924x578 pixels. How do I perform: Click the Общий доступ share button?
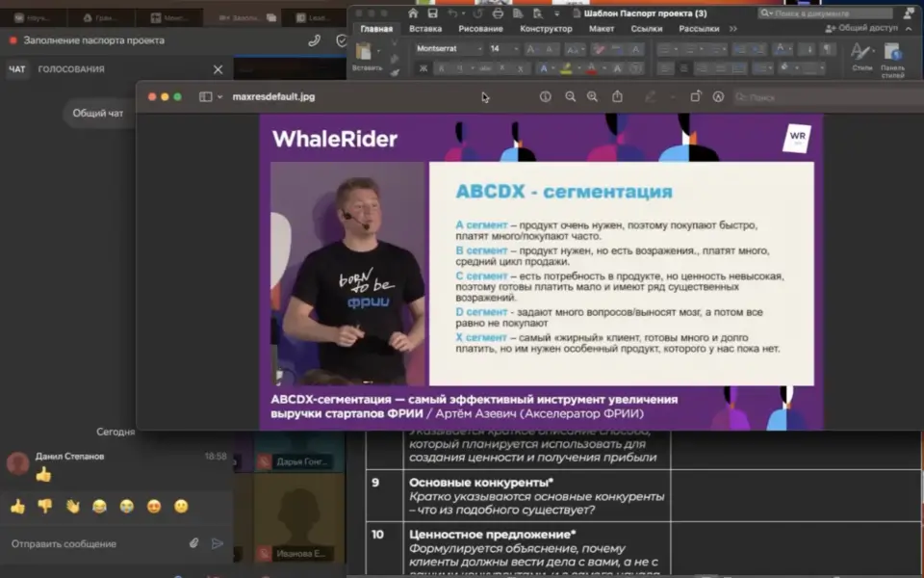(861, 28)
